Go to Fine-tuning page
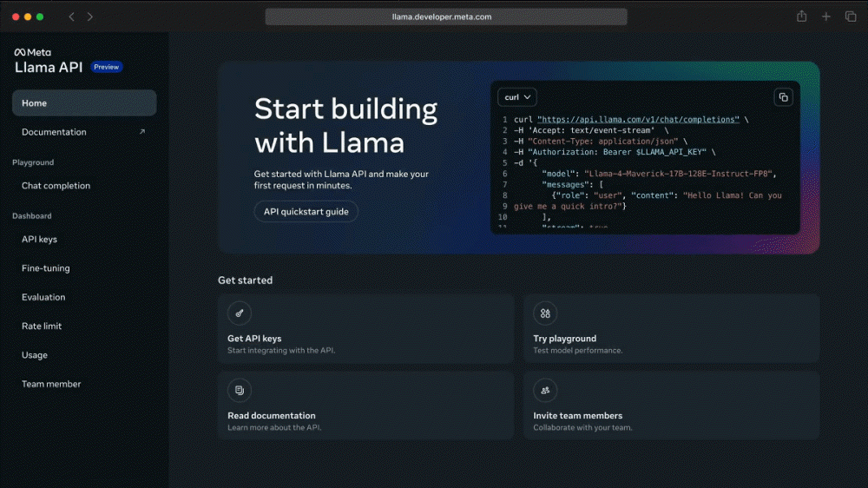 [x=45, y=268]
